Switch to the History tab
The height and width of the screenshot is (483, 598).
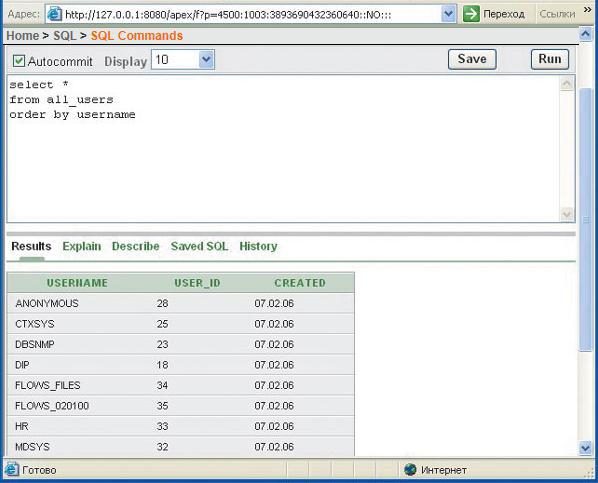[258, 246]
